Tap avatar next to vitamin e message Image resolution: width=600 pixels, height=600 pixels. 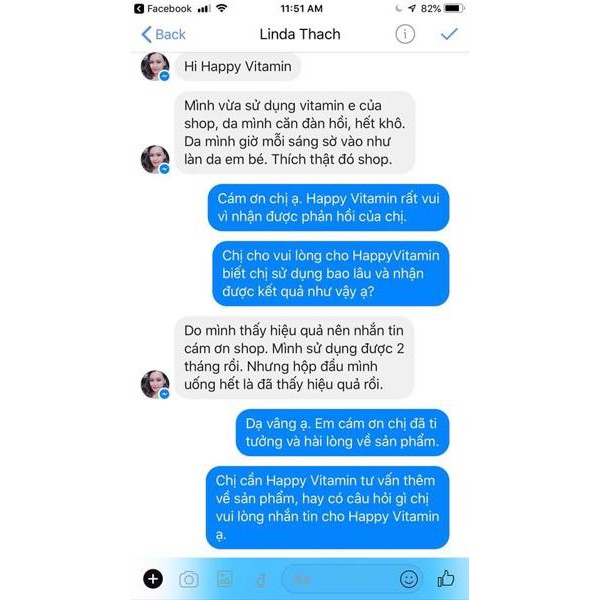point(155,159)
